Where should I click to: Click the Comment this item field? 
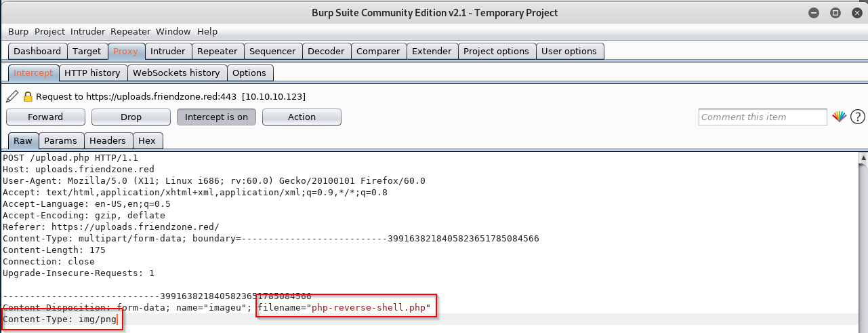(x=763, y=117)
